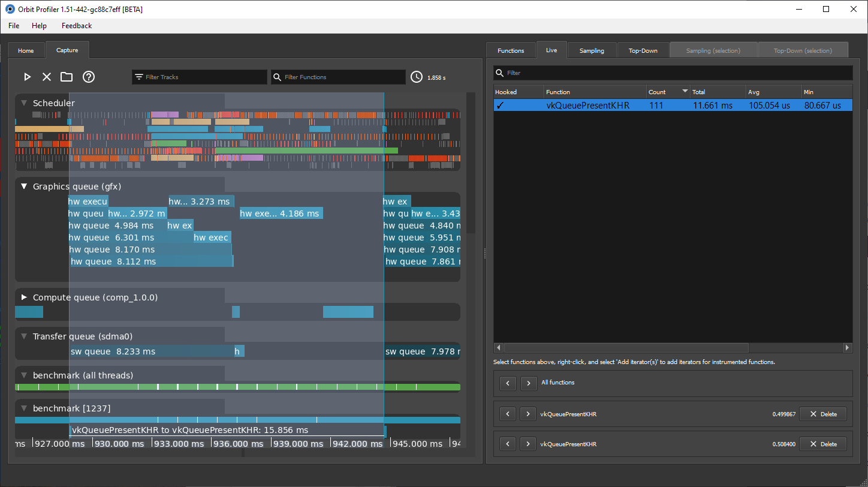Screen dimensions: 868x487
Task: Select the Capture tab
Action: (x=67, y=50)
